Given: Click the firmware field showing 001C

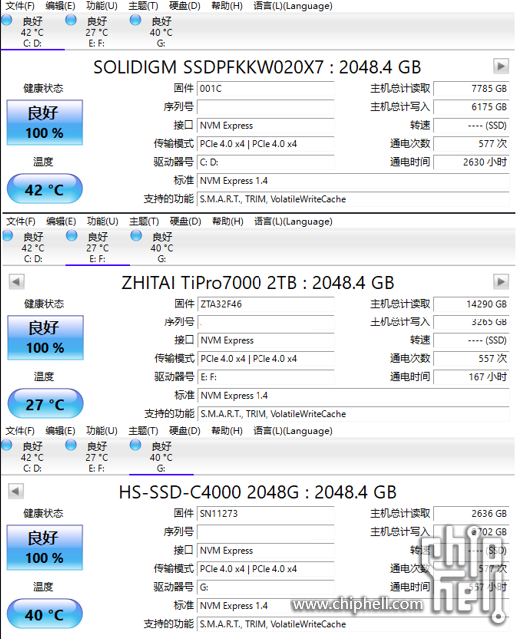Looking at the screenshot, I should coord(266,88).
